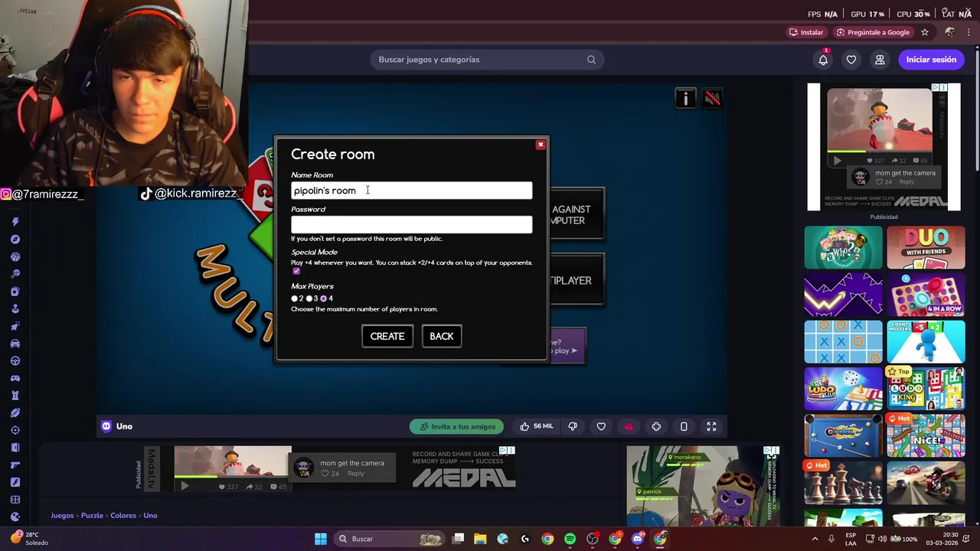980x551 pixels.
Task: Open Pac-Man sidebar category icon
Action: click(15, 517)
